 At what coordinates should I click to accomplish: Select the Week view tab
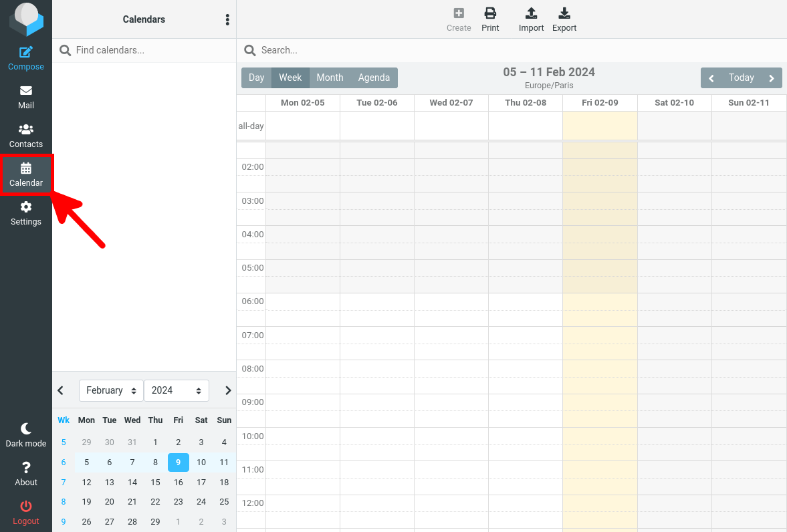coord(290,78)
